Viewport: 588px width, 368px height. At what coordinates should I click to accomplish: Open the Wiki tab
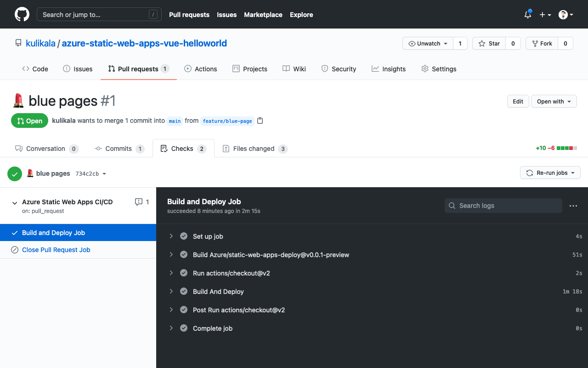(x=294, y=69)
